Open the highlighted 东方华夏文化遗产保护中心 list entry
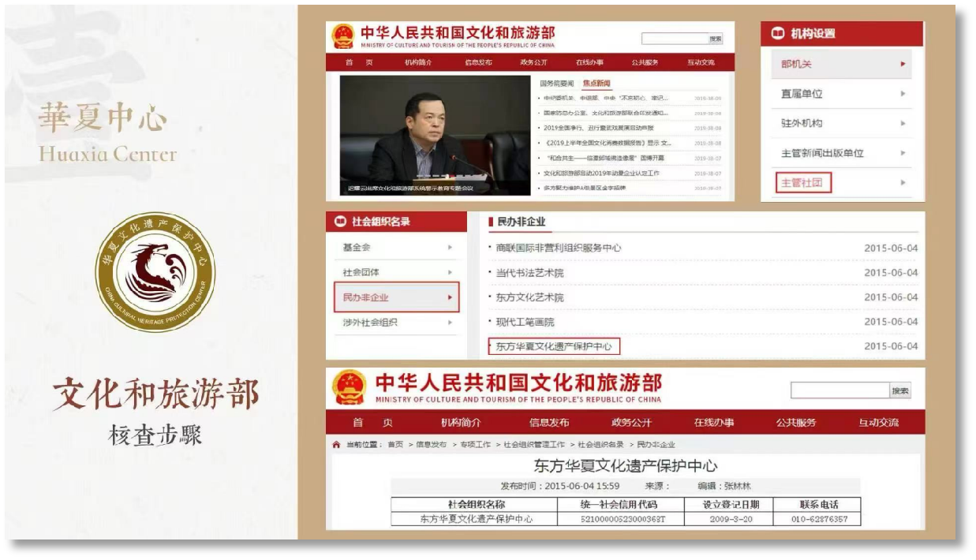The image size is (976, 560). pos(554,346)
